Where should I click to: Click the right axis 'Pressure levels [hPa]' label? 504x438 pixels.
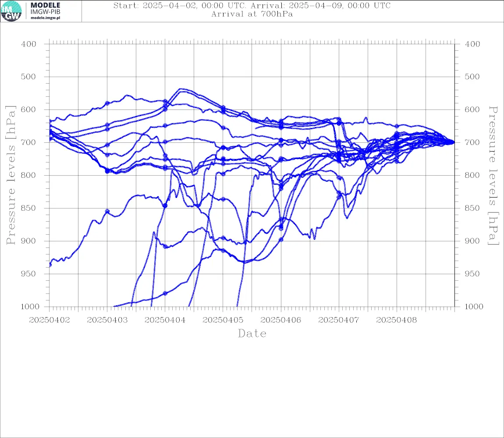pyautogui.click(x=493, y=176)
